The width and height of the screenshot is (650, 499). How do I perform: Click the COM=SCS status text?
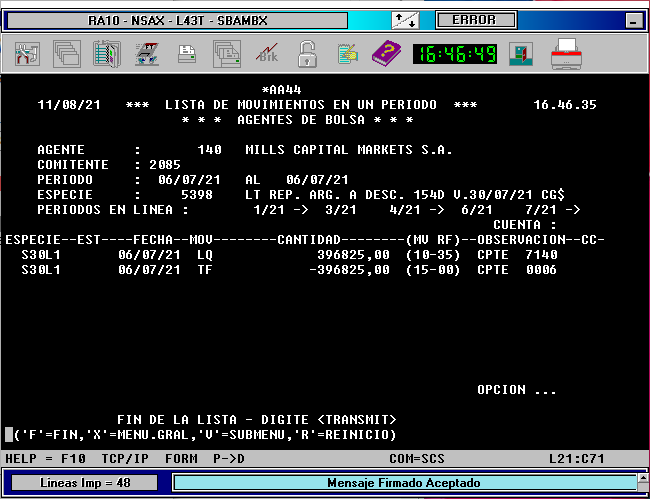(417, 459)
